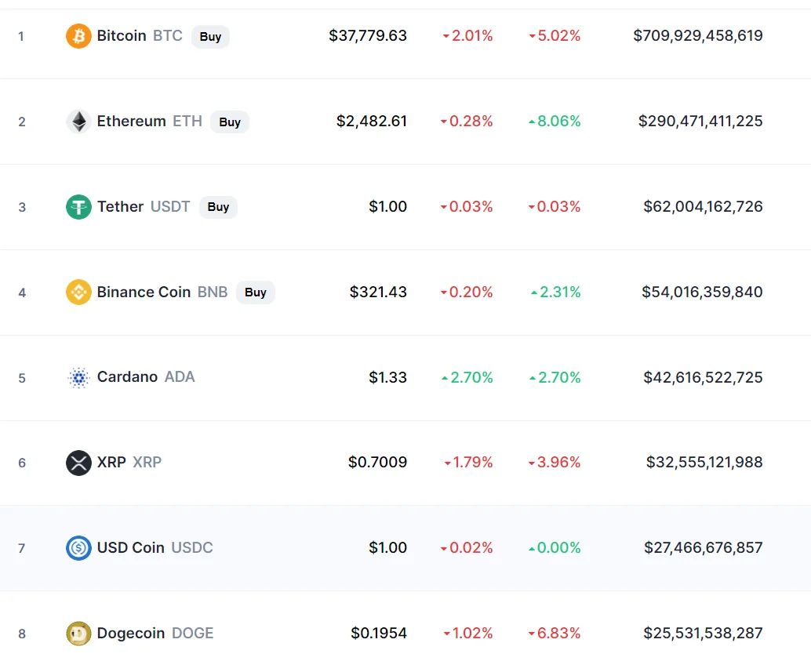Viewport: 811px width, 672px height.
Task: Click the blue USD Coin logo icon
Action: [78, 548]
